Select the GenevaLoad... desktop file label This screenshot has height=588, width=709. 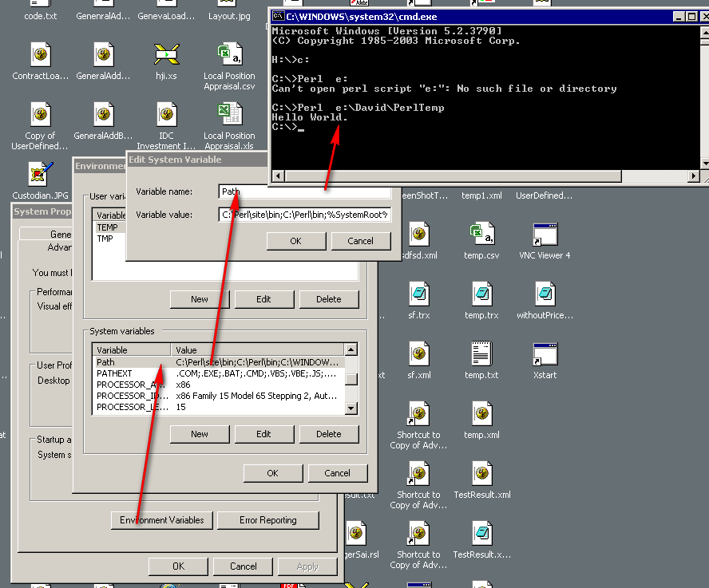pos(166,16)
